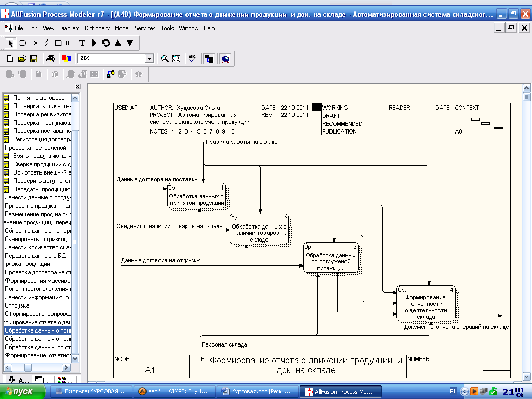Viewport: 532px width, 399px height.
Task: Select 'Осмотреть внешний' tree item
Action: 42,172
